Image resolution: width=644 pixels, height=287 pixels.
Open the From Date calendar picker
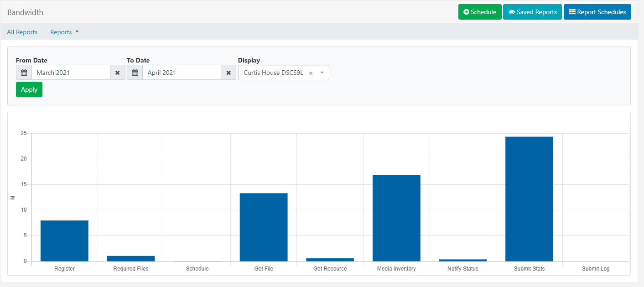[24, 72]
